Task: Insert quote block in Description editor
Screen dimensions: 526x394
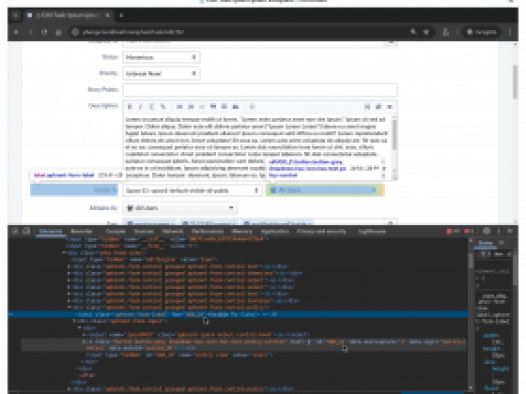Action: [x=213, y=107]
